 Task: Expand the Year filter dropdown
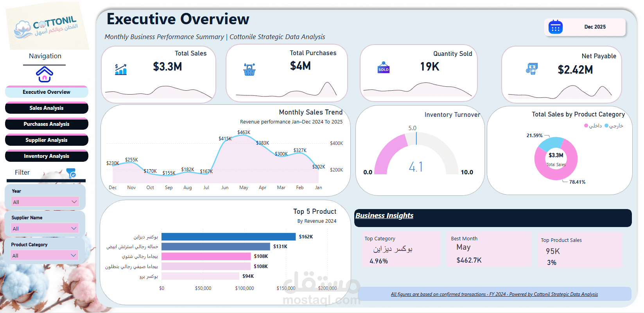45,202
